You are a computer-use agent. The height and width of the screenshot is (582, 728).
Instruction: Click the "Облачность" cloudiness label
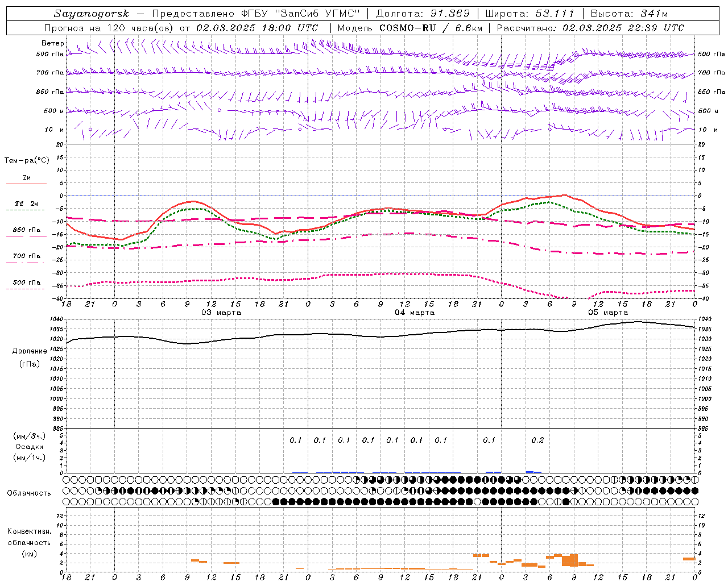[x=29, y=493]
